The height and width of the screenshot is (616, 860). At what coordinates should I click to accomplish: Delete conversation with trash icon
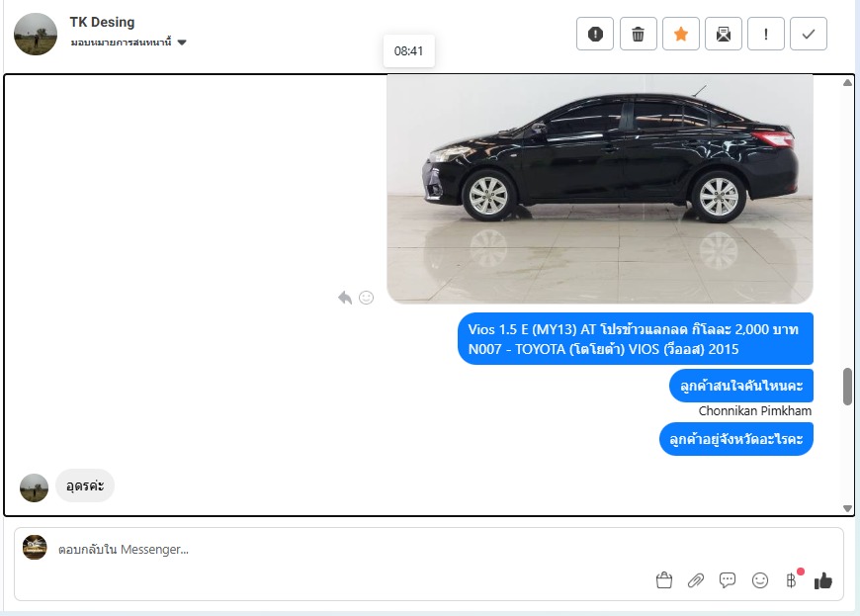click(x=638, y=34)
